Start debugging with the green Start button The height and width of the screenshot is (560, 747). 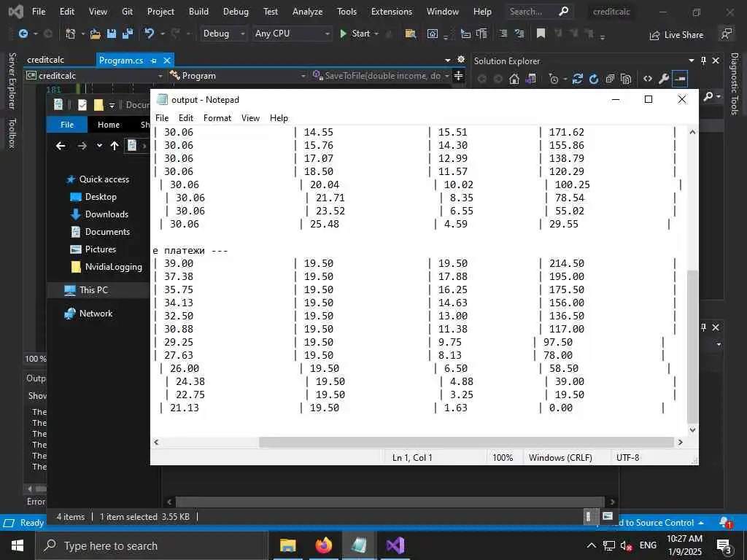coord(355,34)
